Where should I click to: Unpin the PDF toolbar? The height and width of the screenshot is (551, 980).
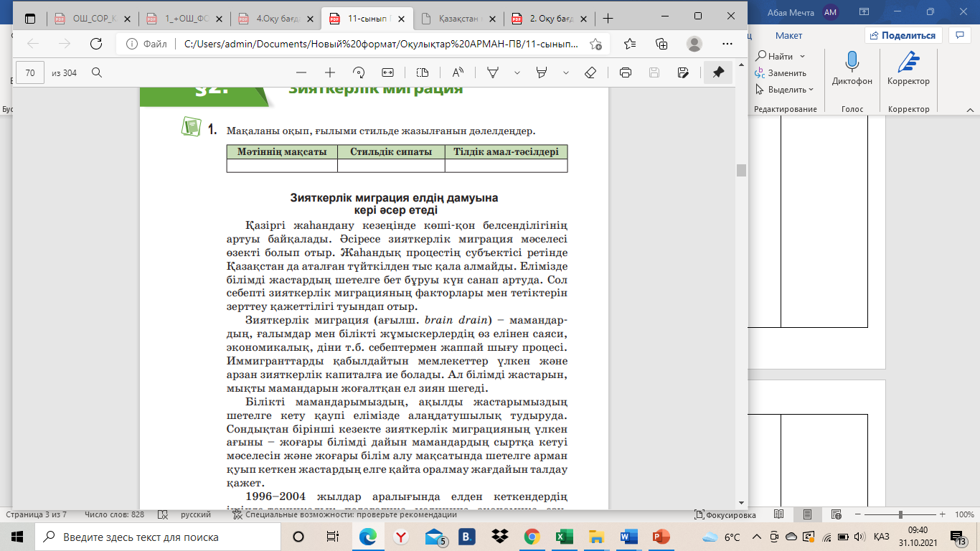pos(717,72)
